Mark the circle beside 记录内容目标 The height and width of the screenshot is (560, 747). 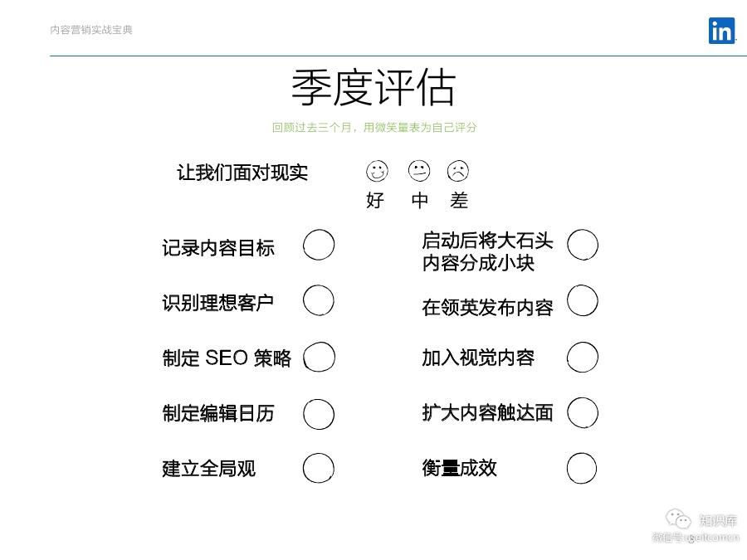pos(319,246)
